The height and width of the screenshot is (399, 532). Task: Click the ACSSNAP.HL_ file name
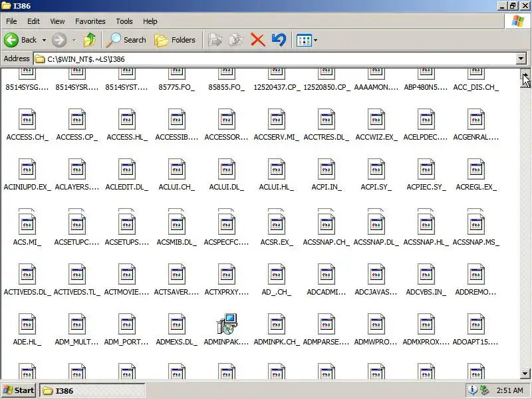[x=426, y=242]
